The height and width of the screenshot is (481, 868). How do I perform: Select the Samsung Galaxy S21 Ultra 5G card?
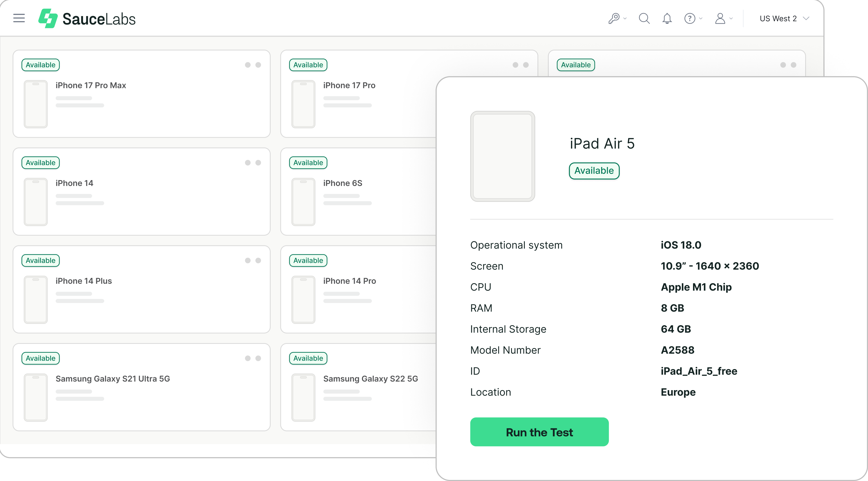(x=141, y=387)
